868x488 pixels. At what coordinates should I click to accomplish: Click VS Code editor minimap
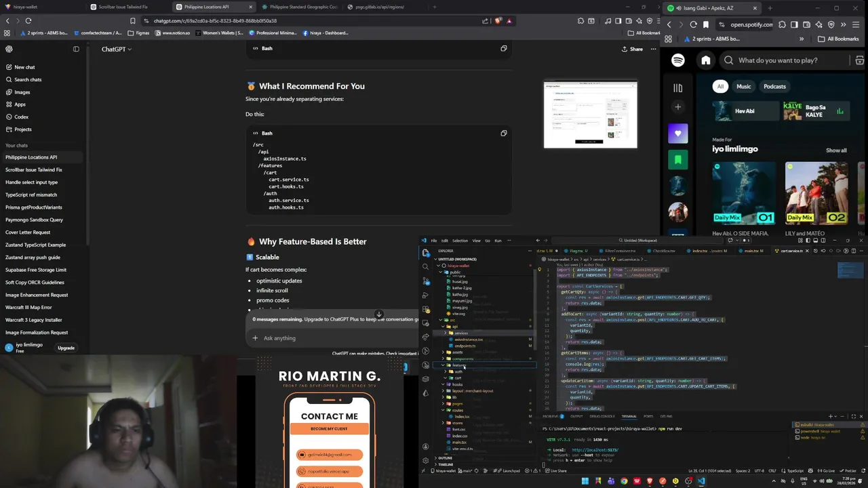[851, 270]
